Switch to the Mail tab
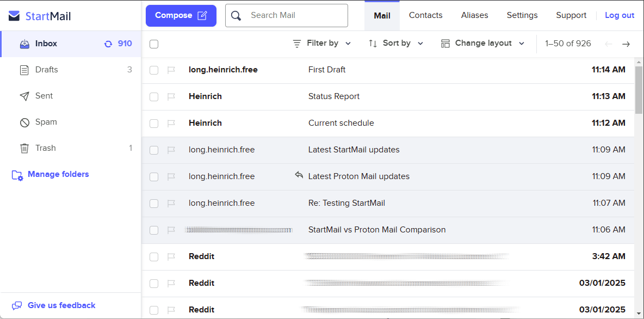The width and height of the screenshot is (644, 319). (x=382, y=16)
